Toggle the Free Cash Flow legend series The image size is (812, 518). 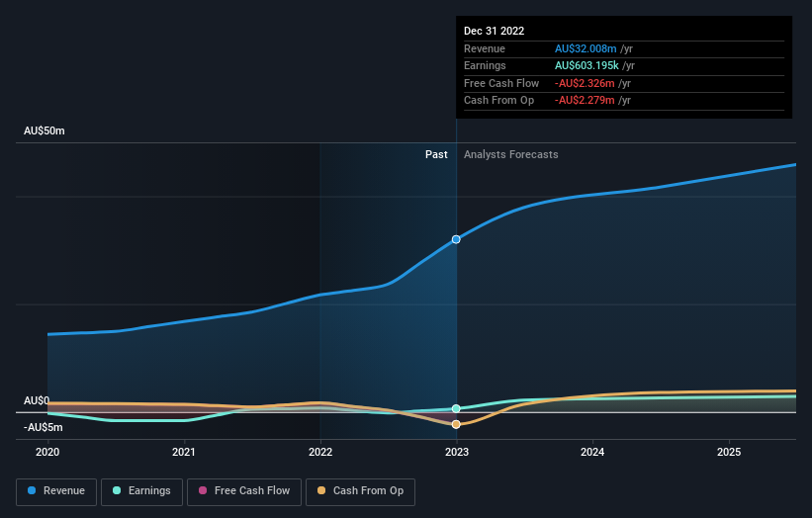click(244, 491)
